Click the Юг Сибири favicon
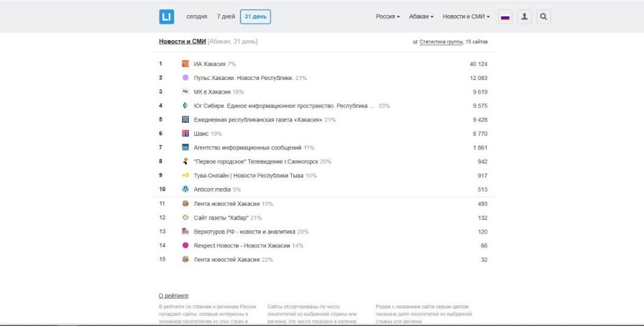This screenshot has height=326, width=644. (x=186, y=106)
